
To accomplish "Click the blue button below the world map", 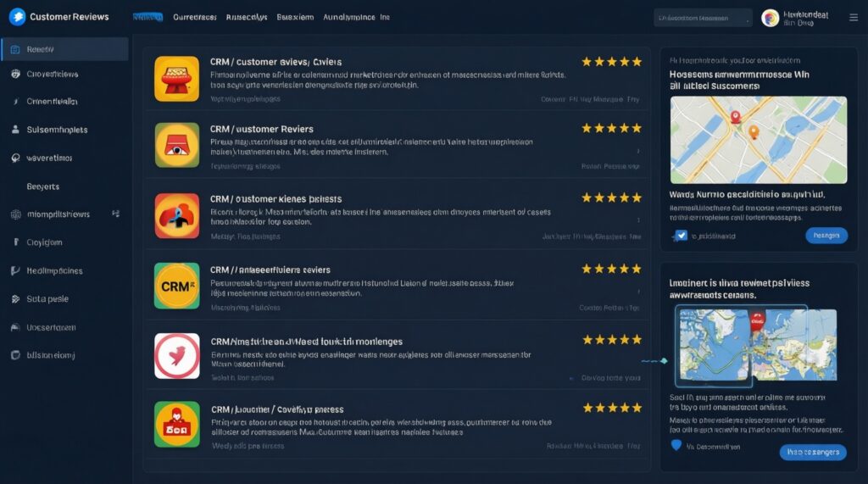I will [x=813, y=452].
